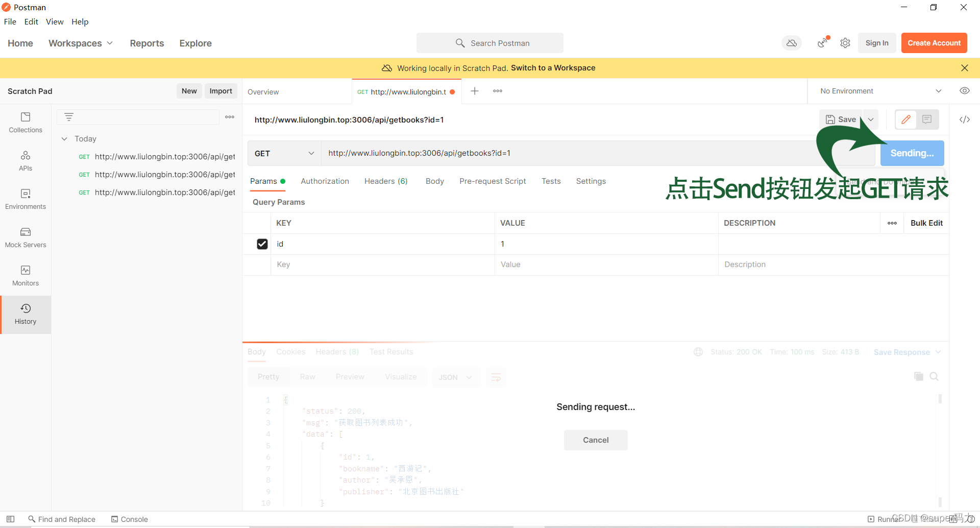Click the history filter icon

click(x=69, y=117)
